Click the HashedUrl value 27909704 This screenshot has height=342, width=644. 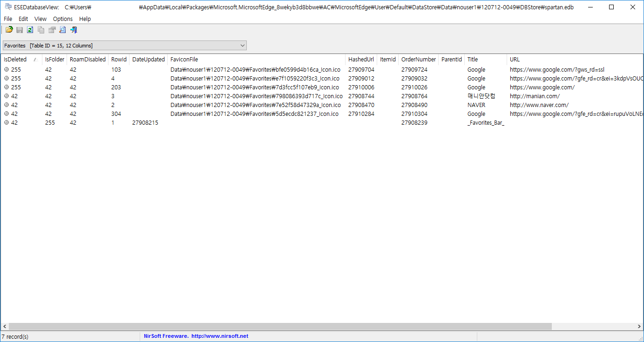[361, 69]
